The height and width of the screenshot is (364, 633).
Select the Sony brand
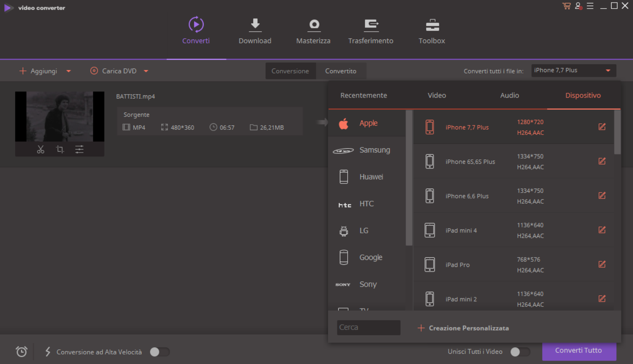(367, 284)
